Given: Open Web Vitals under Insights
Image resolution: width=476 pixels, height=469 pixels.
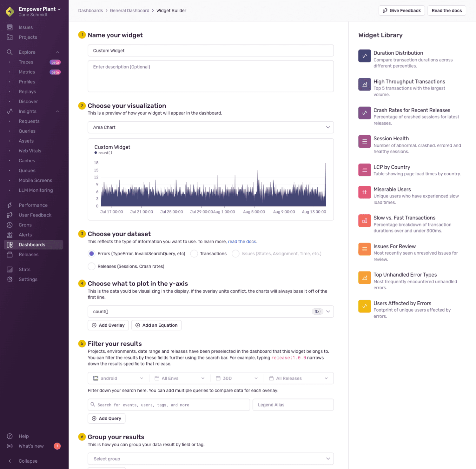Looking at the screenshot, I should [30, 151].
